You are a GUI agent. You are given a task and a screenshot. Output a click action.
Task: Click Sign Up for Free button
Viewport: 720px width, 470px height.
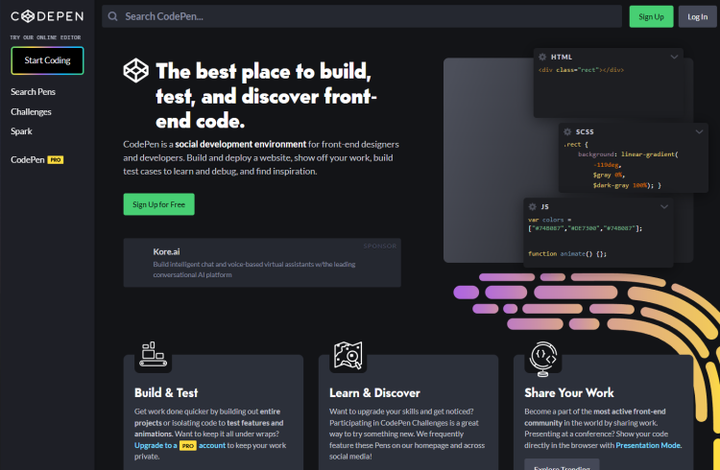point(159,204)
